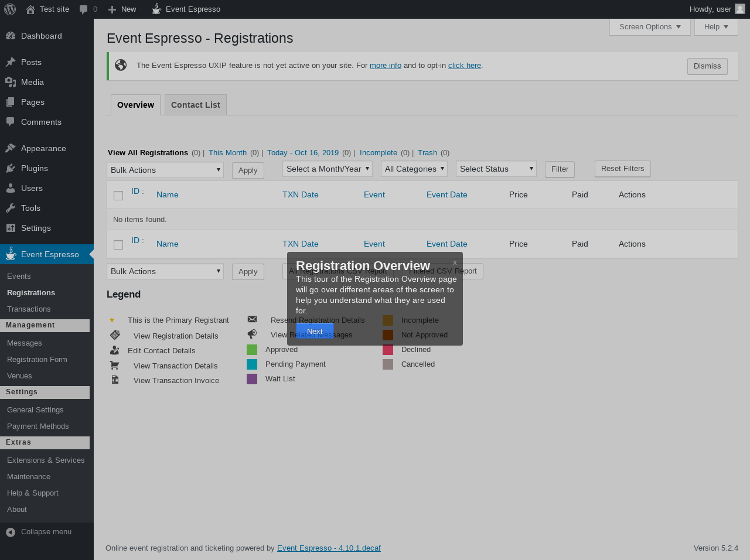The image size is (750, 560).
Task: Click the Appearance paintbrush icon
Action: 11,148
